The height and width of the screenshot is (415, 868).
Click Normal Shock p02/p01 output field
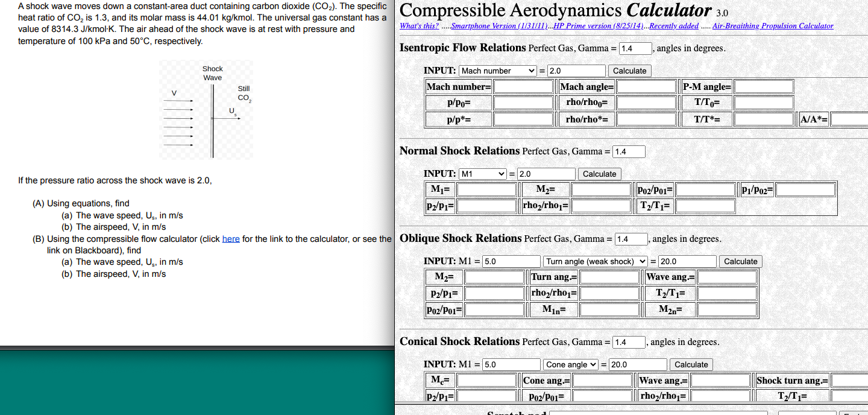coord(705,190)
